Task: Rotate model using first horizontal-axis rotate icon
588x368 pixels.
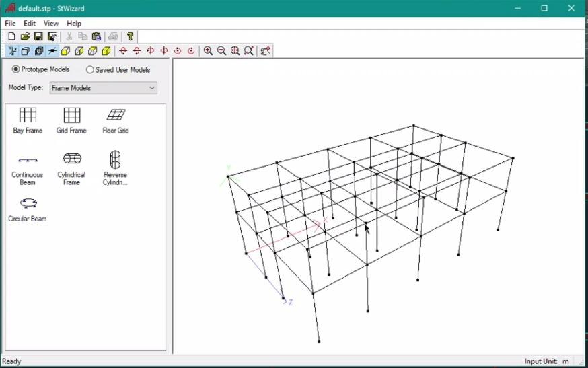Action: tap(123, 51)
